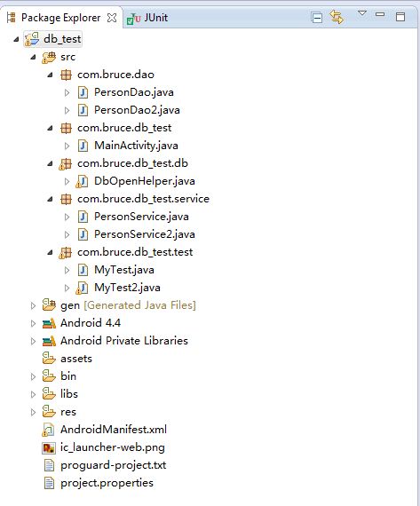Screen dimensions: 420x506
Task: Collapse com.bruce.db_test.test package arrow
Action: (50, 253)
